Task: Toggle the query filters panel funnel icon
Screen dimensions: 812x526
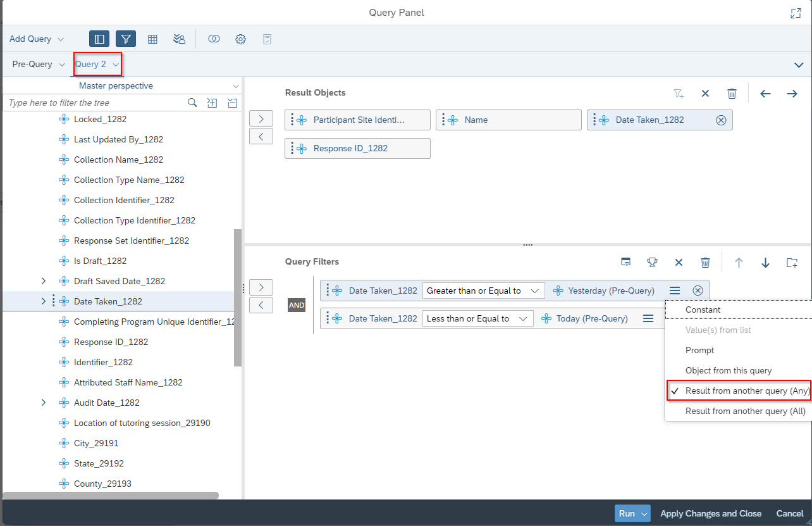Action: pyautogui.click(x=126, y=39)
